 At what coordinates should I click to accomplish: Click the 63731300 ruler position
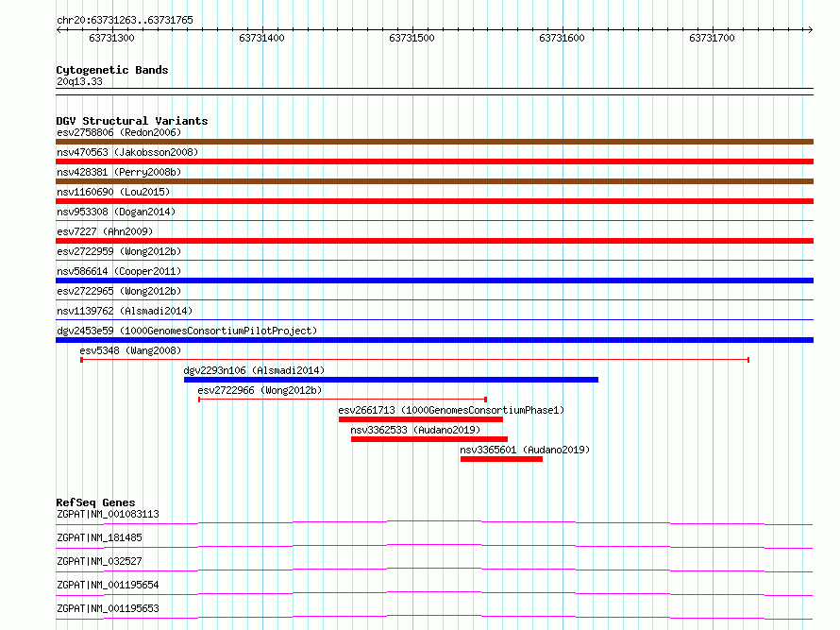[111, 38]
